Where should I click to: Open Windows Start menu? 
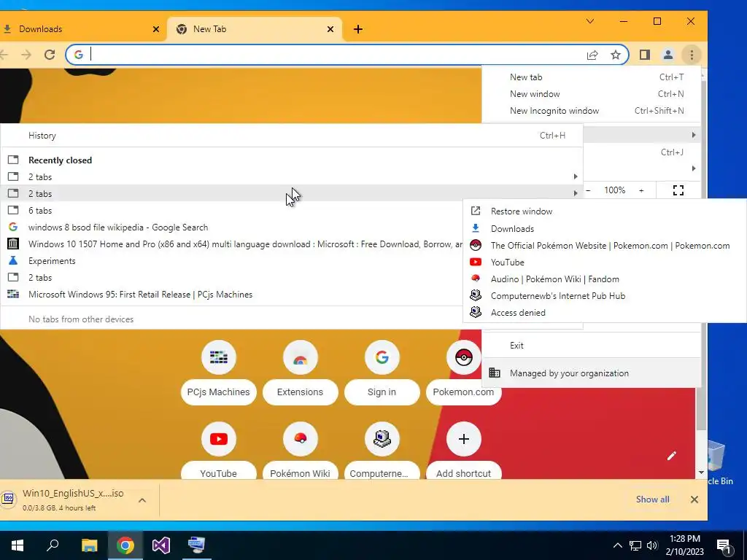[x=18, y=545]
